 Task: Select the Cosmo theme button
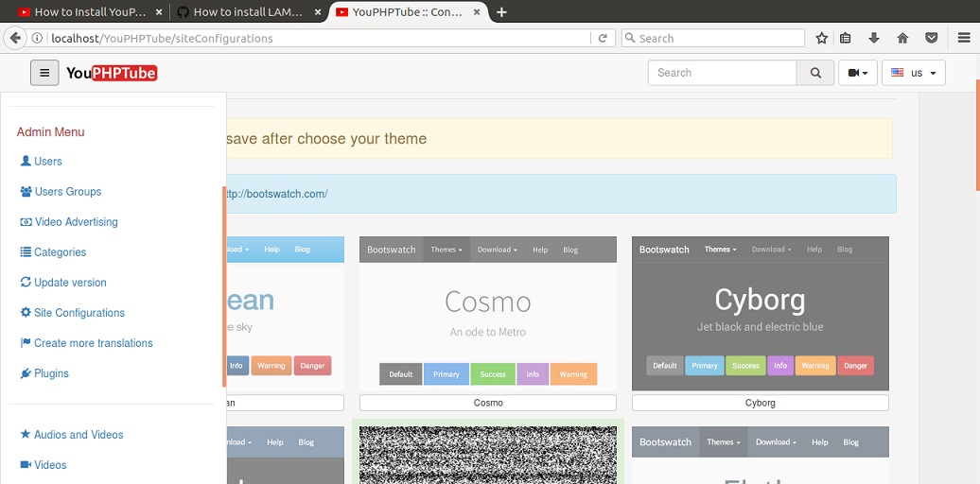487,403
